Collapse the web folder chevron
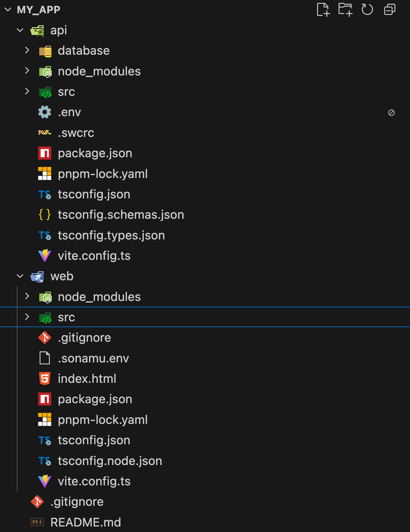The width and height of the screenshot is (410, 532). click(20, 276)
